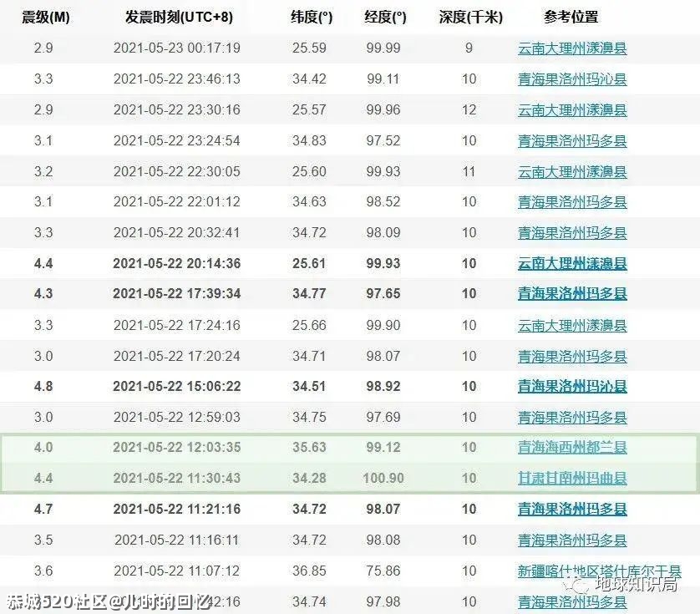Open 云南大理州漾濞县 link in the 23:30:16 row
The width and height of the screenshot is (700, 614).
click(572, 109)
